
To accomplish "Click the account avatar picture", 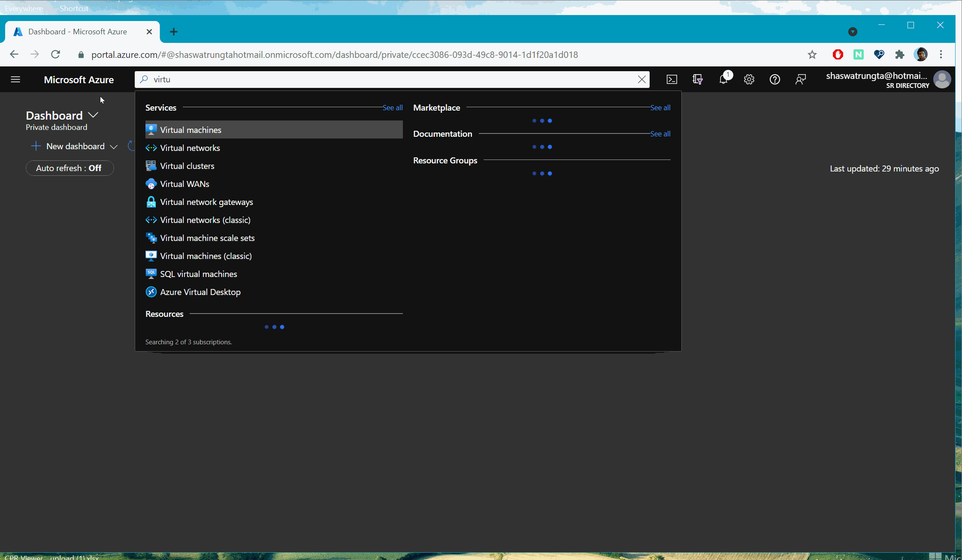I will click(x=942, y=79).
